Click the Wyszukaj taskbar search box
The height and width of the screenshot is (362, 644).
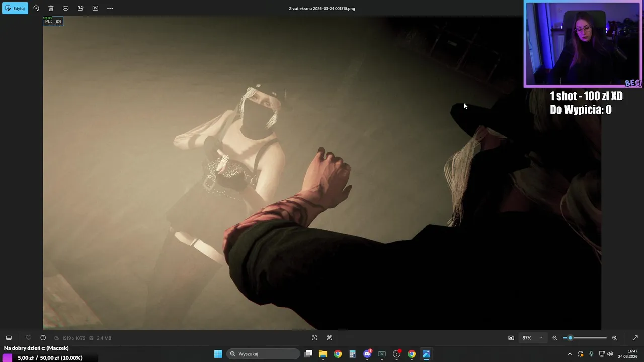click(263, 354)
